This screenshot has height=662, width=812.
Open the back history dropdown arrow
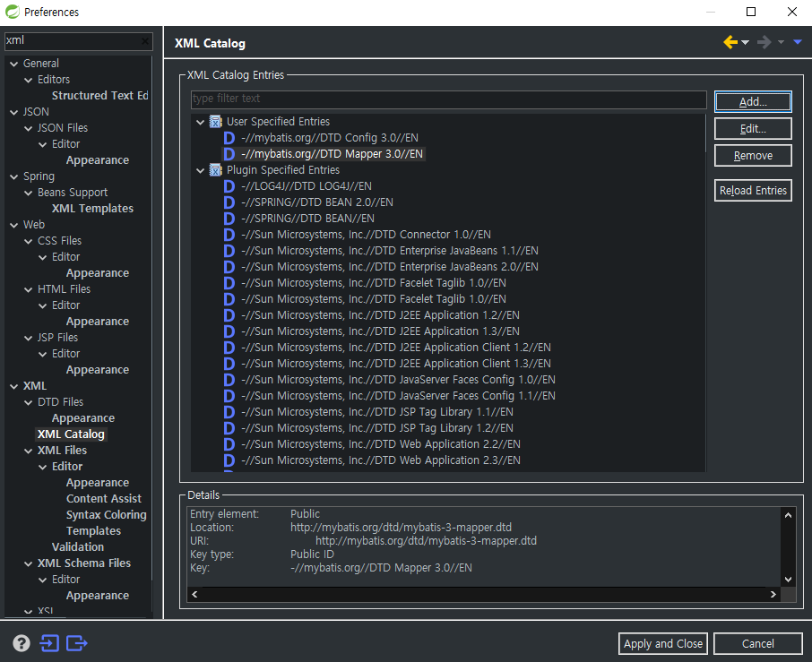[745, 42]
